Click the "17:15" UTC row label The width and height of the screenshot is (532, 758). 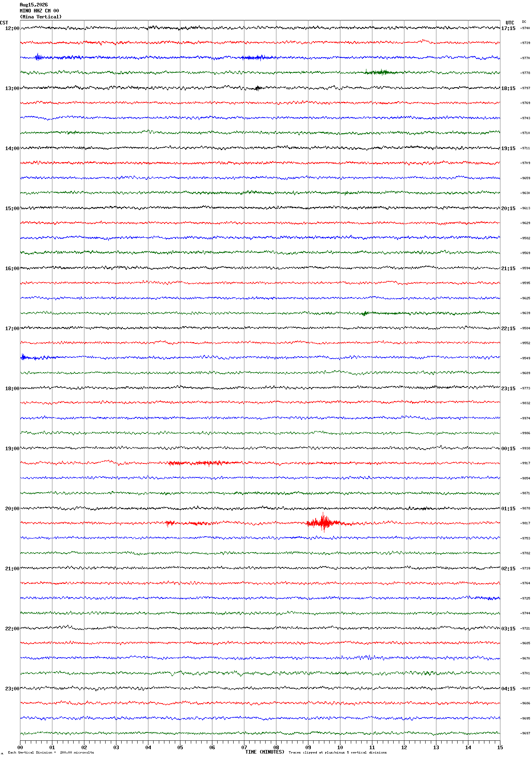point(508,28)
